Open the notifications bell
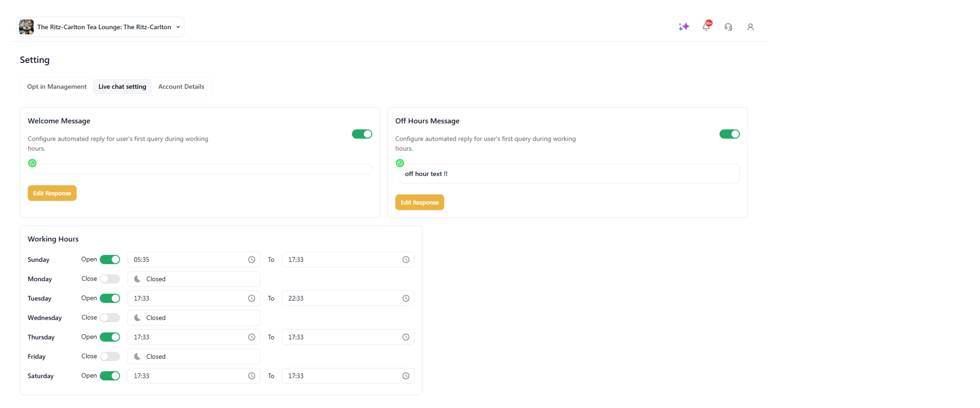This screenshot has width=980, height=408. pyautogui.click(x=706, y=27)
